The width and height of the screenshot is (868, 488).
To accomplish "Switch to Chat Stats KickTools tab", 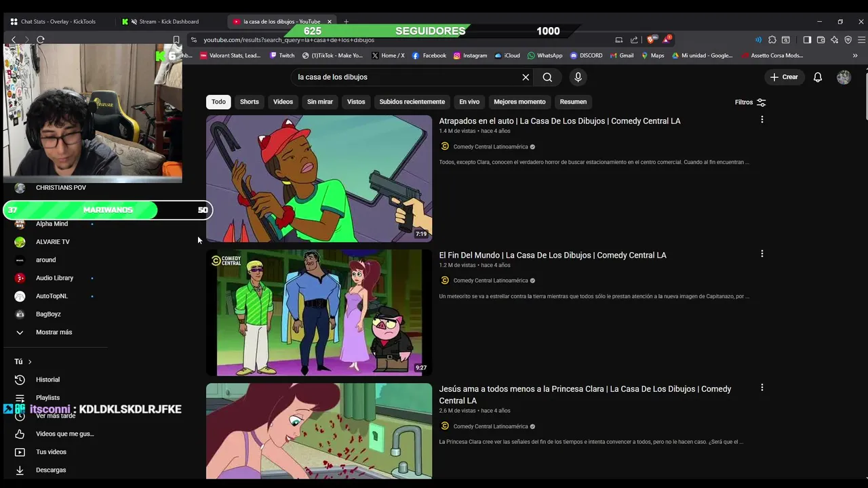I will click(58, 22).
